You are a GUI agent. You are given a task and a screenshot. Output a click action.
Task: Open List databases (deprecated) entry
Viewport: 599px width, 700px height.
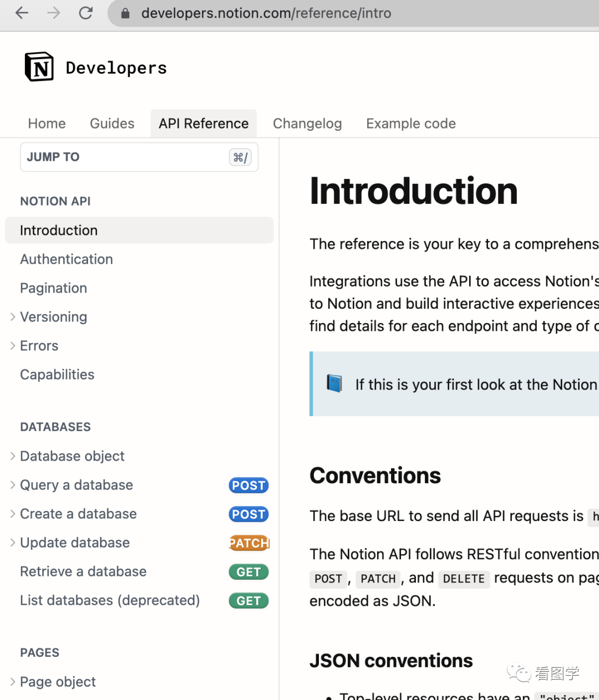point(110,601)
